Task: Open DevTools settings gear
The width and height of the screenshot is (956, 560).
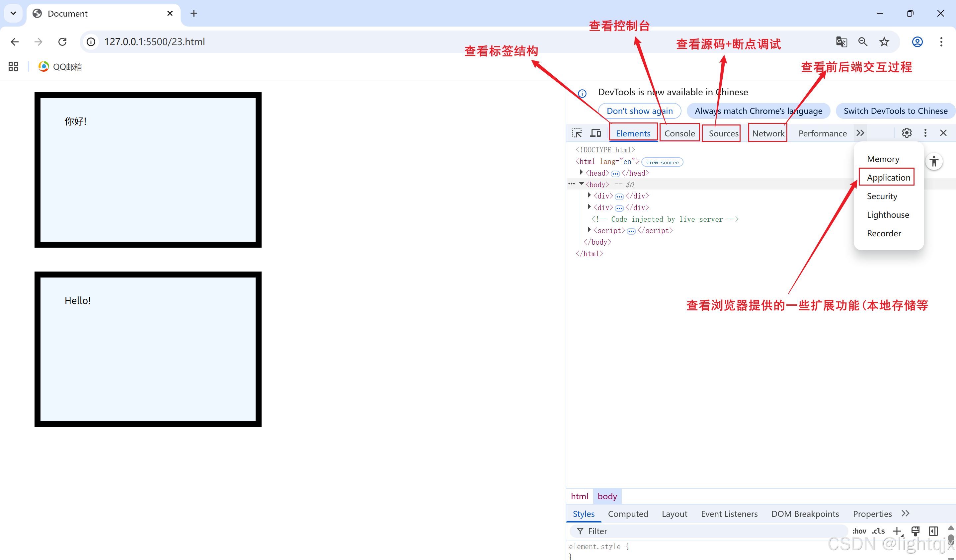Action: (x=907, y=133)
